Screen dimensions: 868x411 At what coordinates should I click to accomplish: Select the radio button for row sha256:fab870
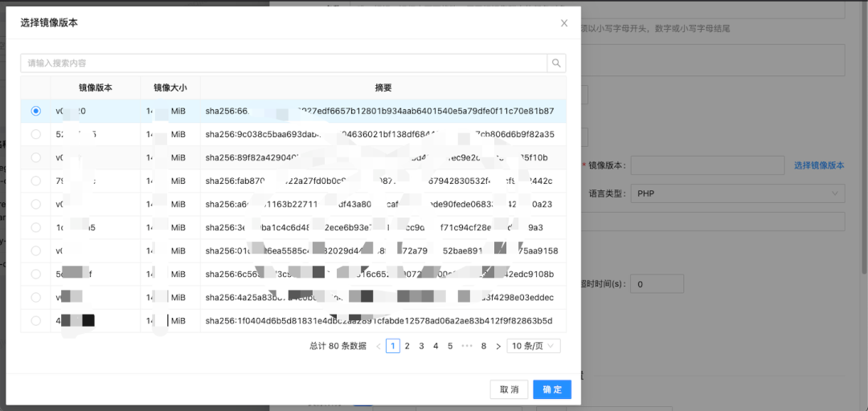(x=36, y=181)
